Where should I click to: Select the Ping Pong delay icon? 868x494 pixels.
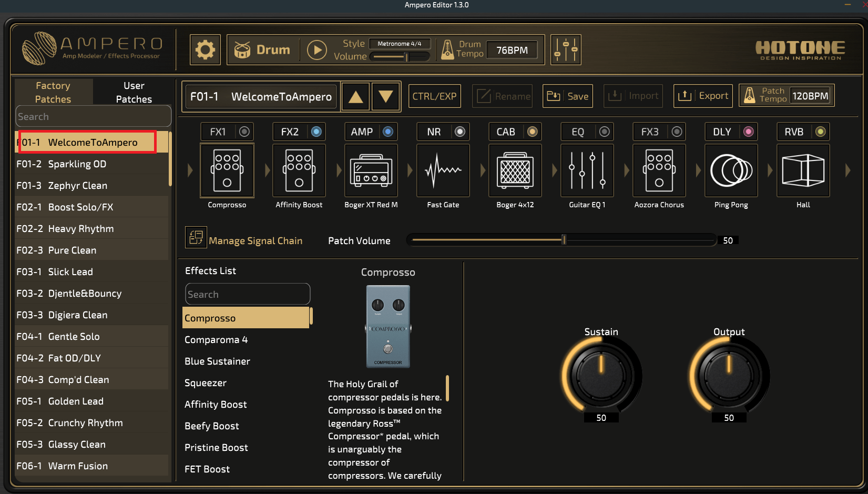pos(731,170)
